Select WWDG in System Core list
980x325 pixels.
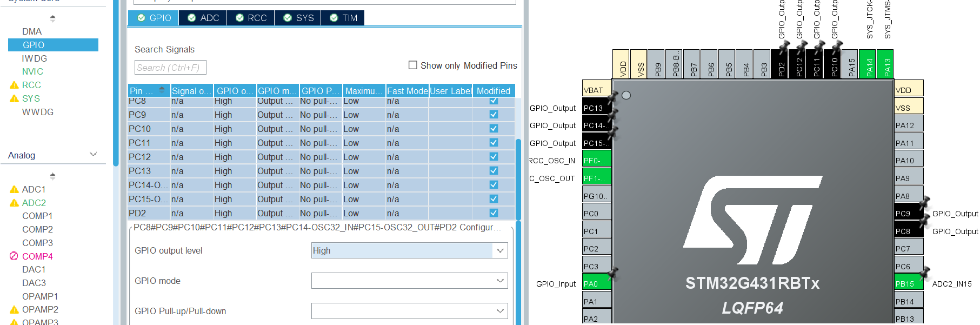point(38,112)
